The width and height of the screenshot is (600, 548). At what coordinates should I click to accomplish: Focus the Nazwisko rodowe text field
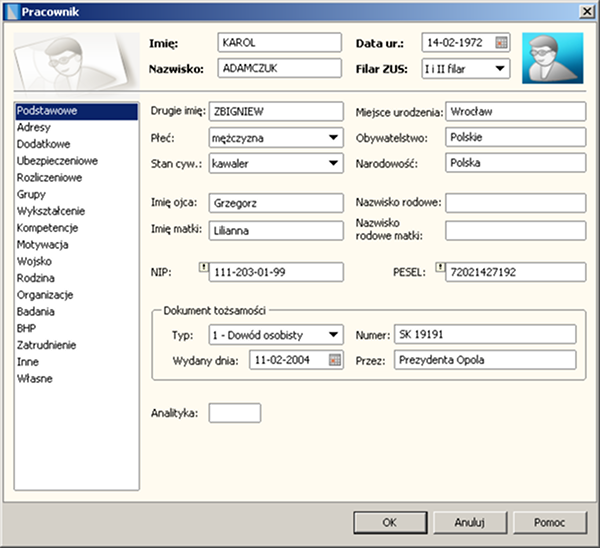[x=515, y=203]
